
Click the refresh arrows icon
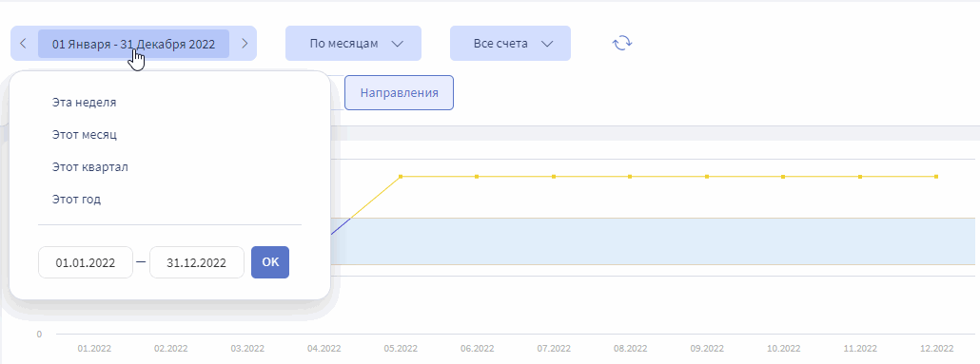click(622, 43)
